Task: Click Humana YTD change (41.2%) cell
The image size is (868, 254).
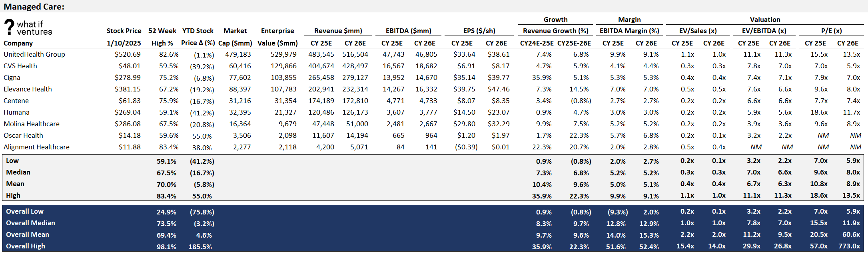Action: click(202, 113)
